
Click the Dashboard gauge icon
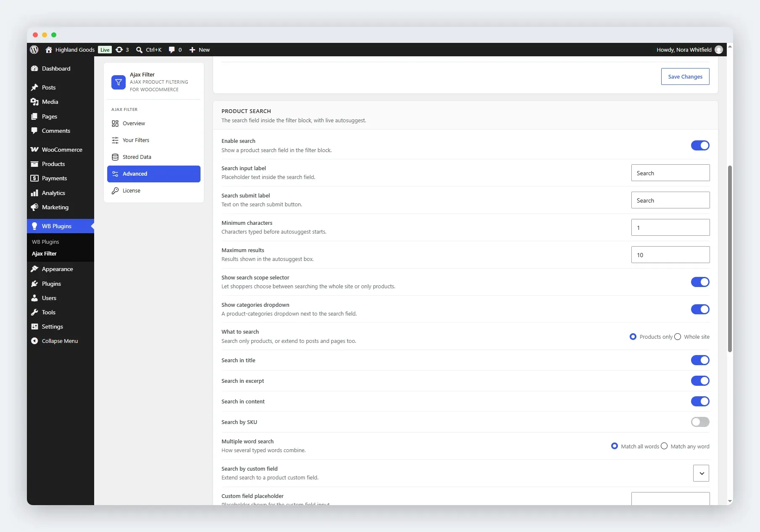[34, 68]
